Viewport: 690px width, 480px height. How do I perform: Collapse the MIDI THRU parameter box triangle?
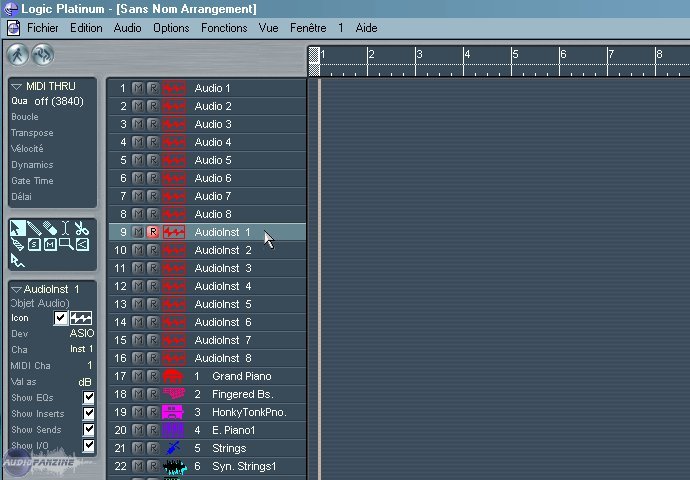coord(16,86)
